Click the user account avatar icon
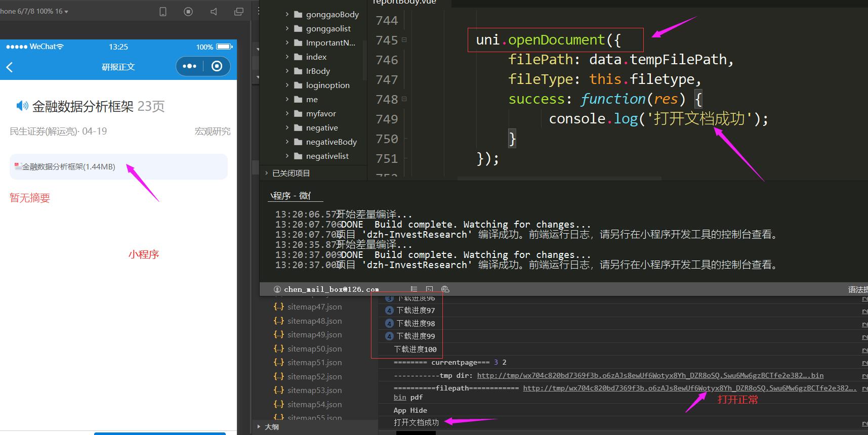868x435 pixels. coord(277,289)
